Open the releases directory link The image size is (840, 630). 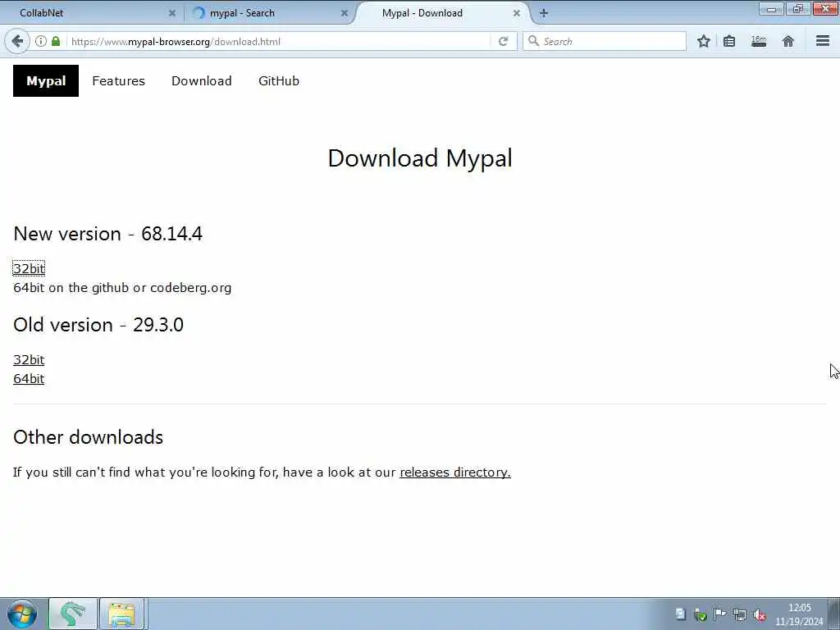click(x=455, y=472)
